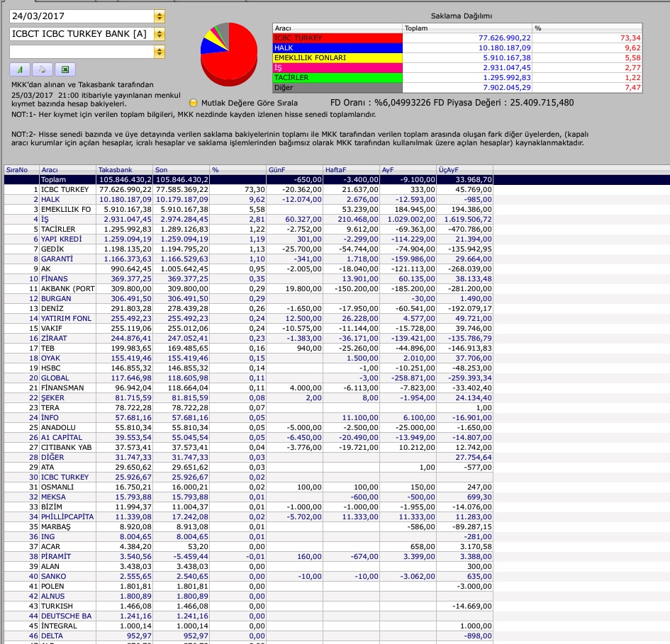The height and width of the screenshot is (644, 670).
Task: Select the 'DENİZ' row name
Action: click(52, 308)
